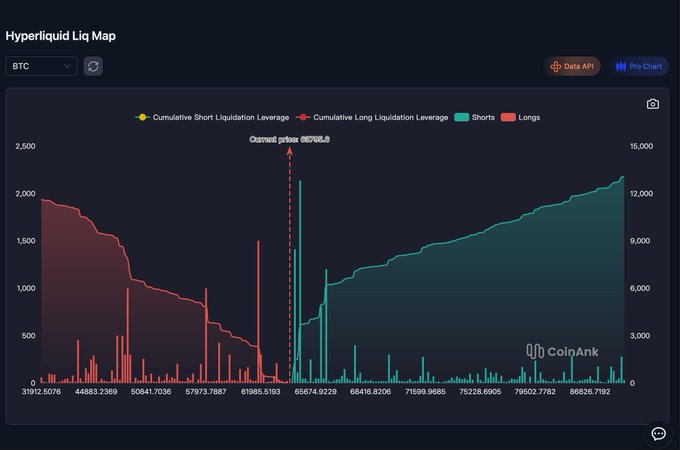
Task: Click the 44883.2369 x-axis label
Action: coord(96,391)
